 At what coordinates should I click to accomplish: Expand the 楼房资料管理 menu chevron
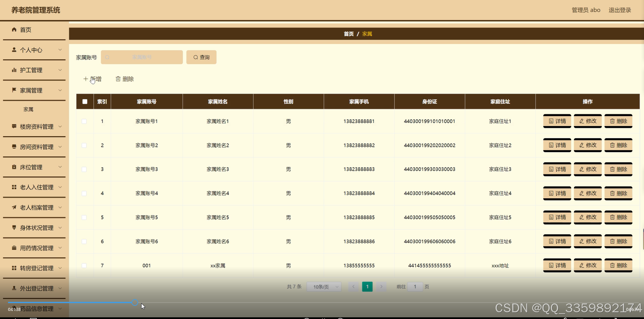click(60, 126)
